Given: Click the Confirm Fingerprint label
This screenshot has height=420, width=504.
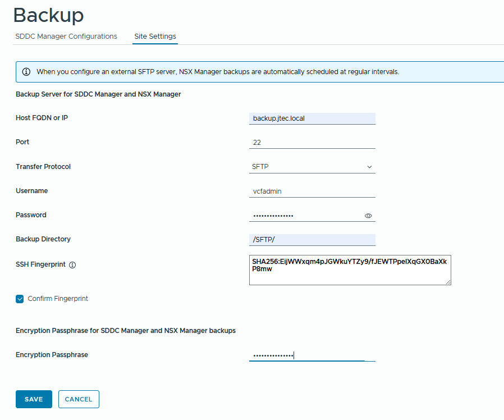Looking at the screenshot, I should [58, 299].
